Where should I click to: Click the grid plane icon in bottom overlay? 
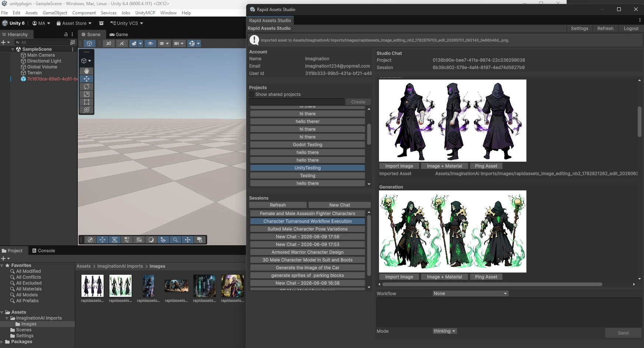coord(163,240)
